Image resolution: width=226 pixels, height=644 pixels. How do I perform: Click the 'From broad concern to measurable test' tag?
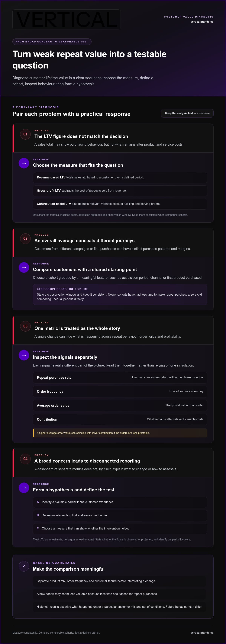52,42
